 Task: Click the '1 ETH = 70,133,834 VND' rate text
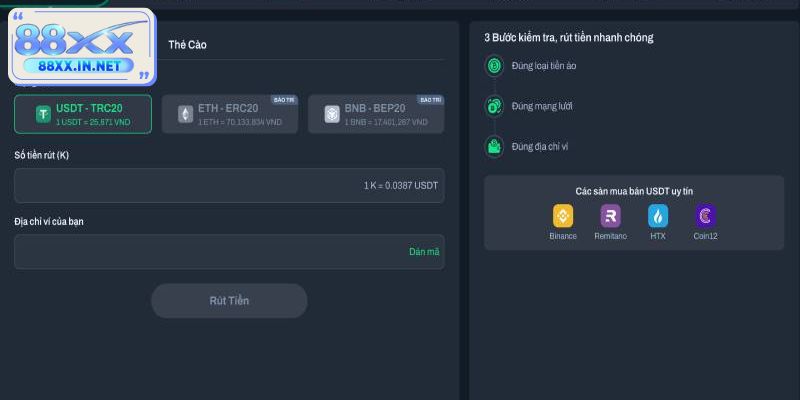240,122
